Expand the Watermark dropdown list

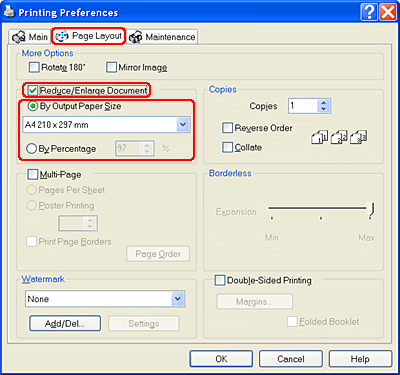click(x=178, y=299)
